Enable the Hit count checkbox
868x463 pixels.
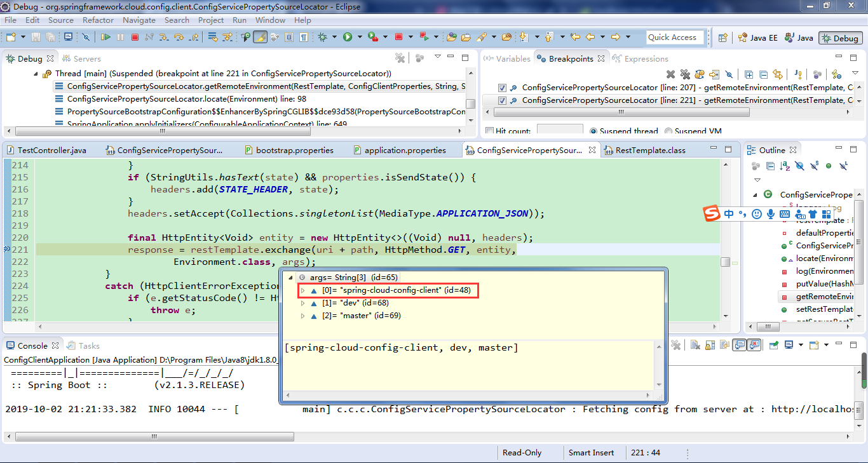489,130
